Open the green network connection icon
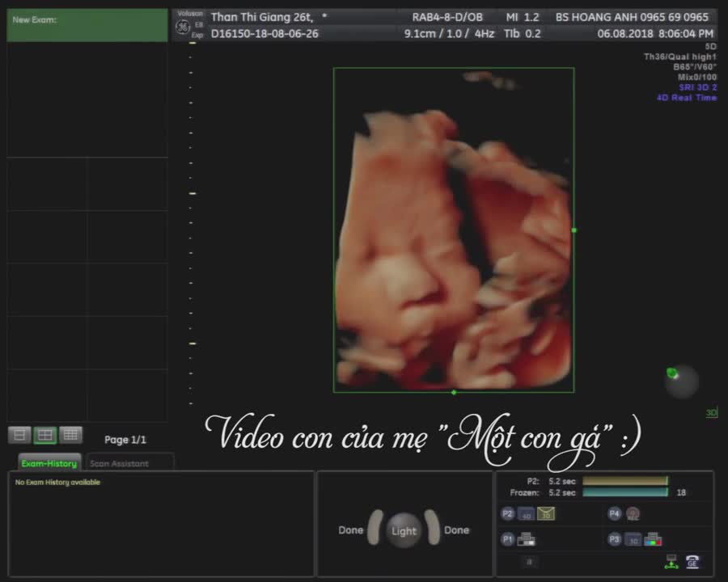Image resolution: width=728 pixels, height=582 pixels. (671, 562)
